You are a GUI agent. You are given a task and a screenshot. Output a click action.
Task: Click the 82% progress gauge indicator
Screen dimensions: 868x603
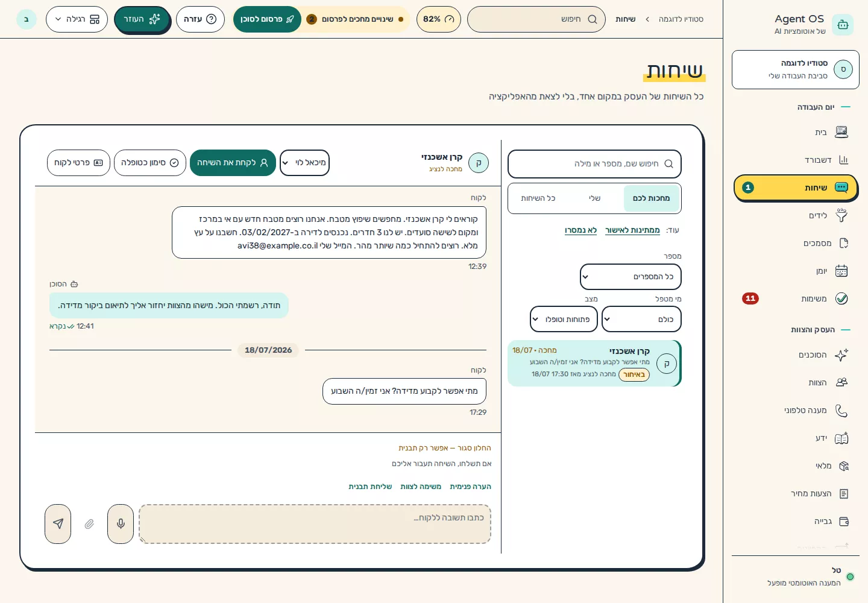click(x=439, y=19)
